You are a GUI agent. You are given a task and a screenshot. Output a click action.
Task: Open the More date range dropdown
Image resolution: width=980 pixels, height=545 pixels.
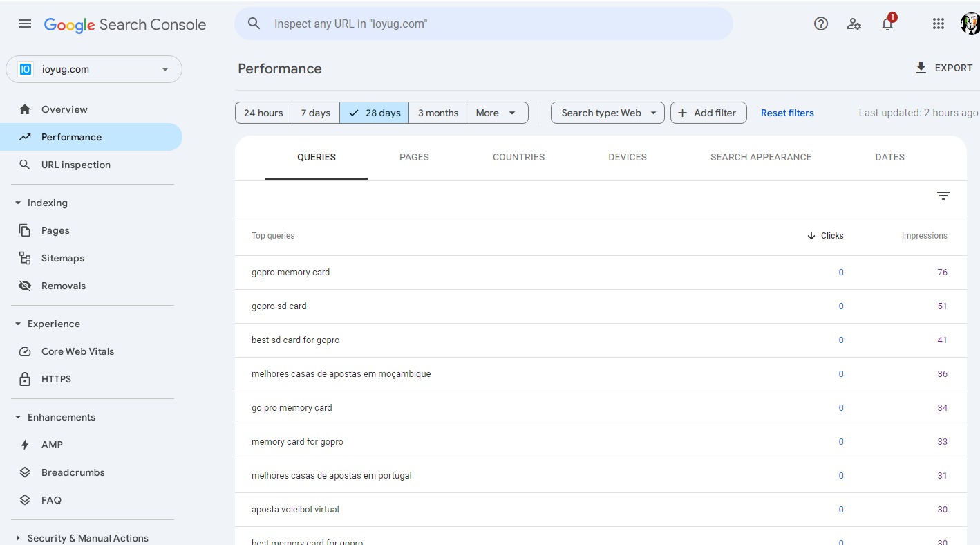click(x=498, y=113)
